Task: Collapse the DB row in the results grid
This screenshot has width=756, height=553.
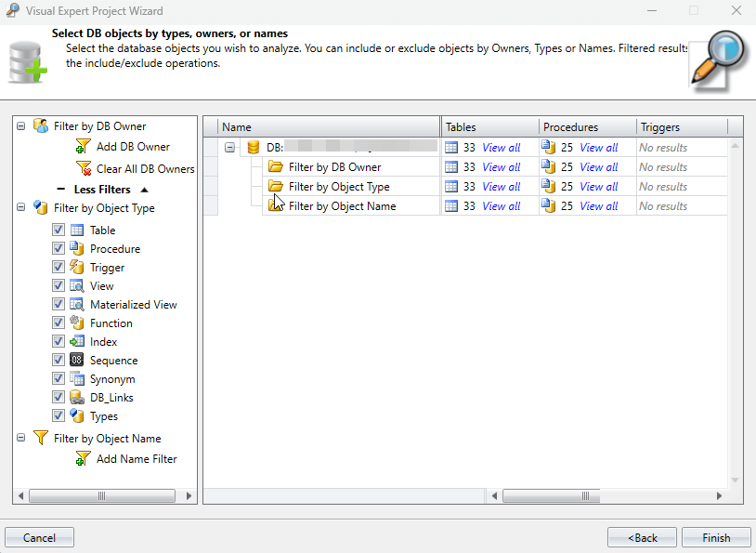Action: point(230,148)
